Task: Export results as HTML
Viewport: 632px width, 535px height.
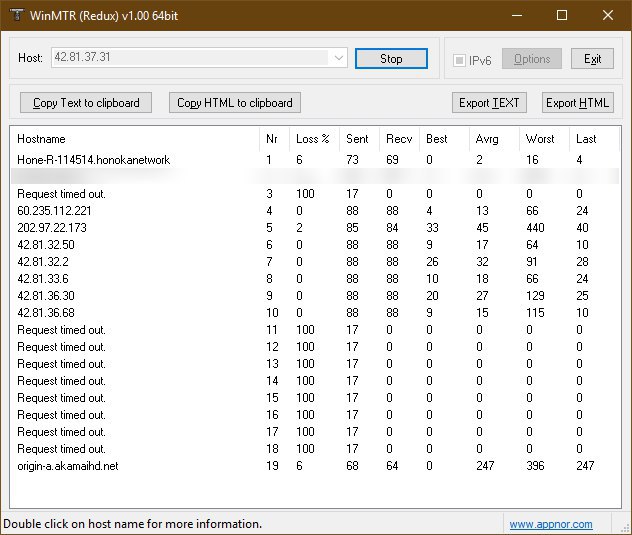Action: pyautogui.click(x=577, y=103)
